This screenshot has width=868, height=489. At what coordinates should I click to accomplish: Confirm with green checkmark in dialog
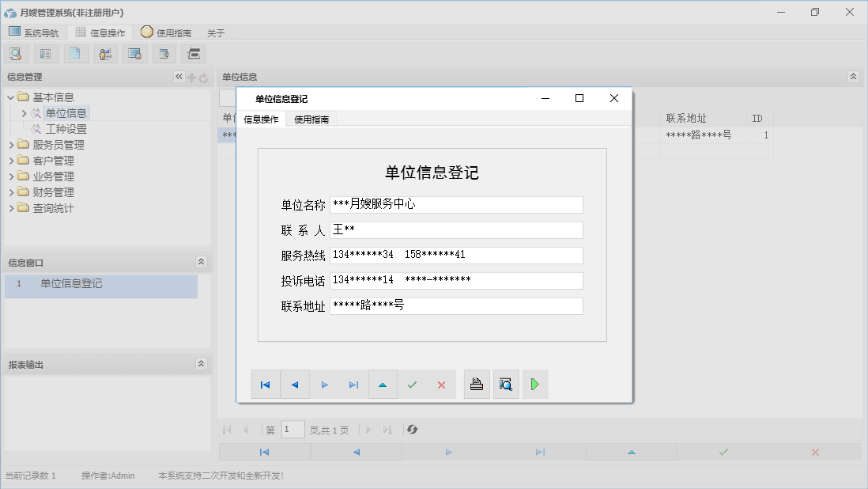coord(412,385)
